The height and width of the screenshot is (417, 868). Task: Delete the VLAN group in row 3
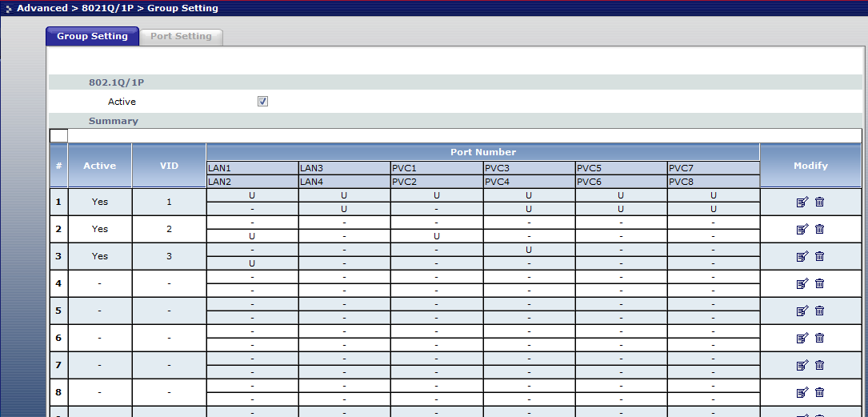[820, 256]
